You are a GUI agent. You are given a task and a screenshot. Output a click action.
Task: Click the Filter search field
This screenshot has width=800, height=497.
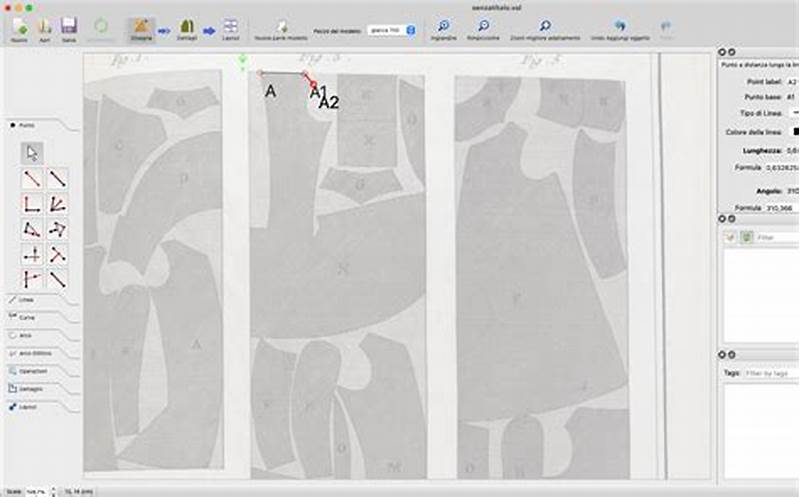click(778, 238)
